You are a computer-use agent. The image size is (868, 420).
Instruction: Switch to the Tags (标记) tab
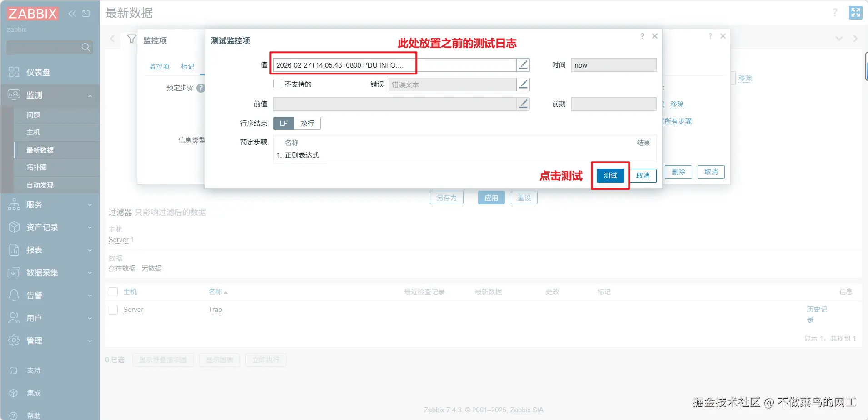point(187,67)
